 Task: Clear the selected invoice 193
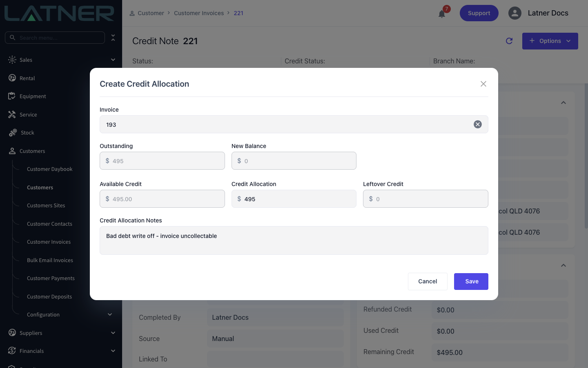477,124
